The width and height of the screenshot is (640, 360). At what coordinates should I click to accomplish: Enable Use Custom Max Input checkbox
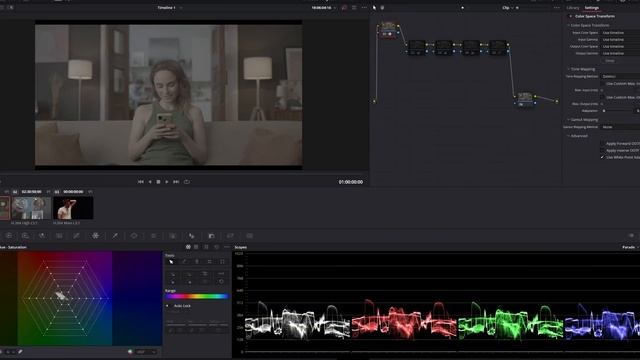click(x=602, y=83)
